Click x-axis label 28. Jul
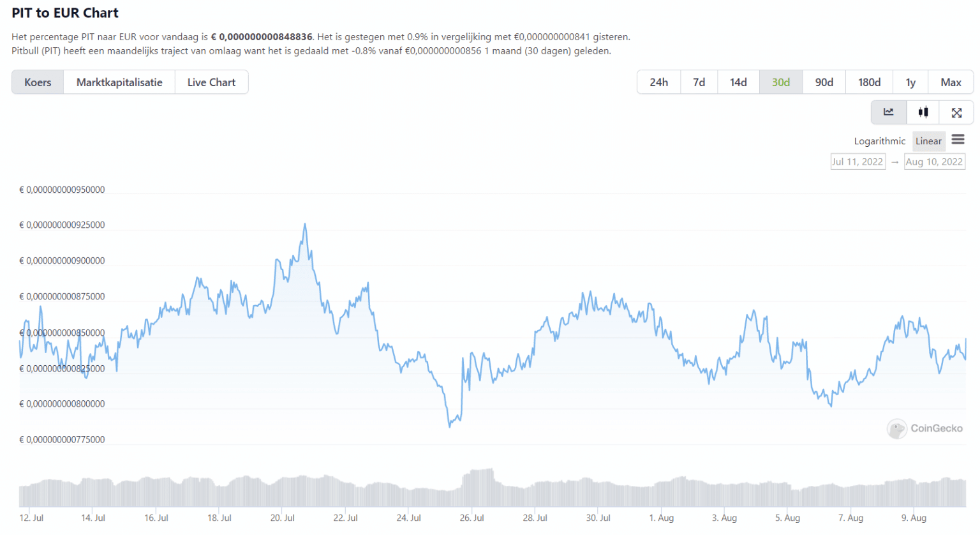The width and height of the screenshot is (980, 535). (535, 518)
